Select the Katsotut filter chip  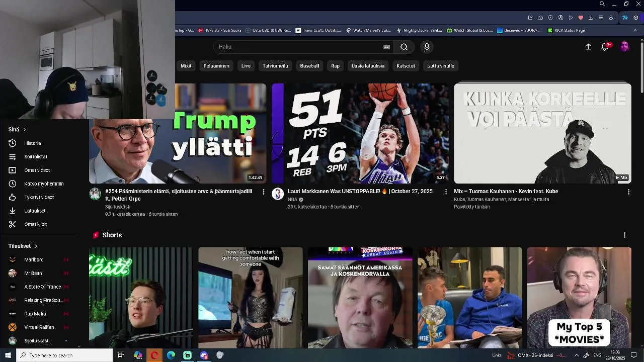click(406, 66)
